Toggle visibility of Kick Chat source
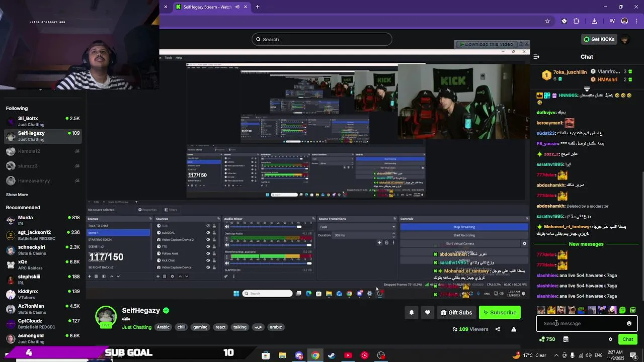The height and width of the screenshot is (362, 644). coord(208,260)
